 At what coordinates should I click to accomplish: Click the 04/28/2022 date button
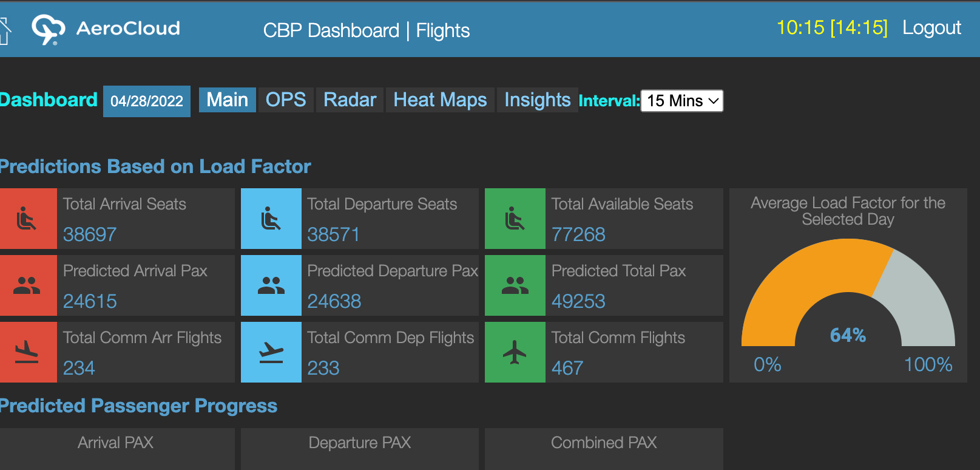click(147, 101)
